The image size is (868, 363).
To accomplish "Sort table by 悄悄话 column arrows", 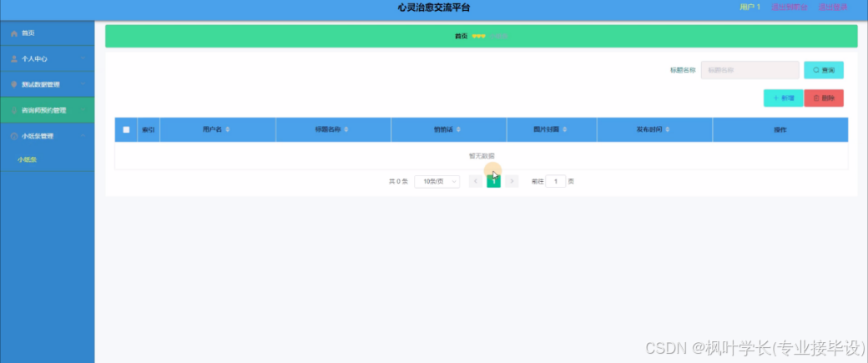I will click(x=458, y=129).
